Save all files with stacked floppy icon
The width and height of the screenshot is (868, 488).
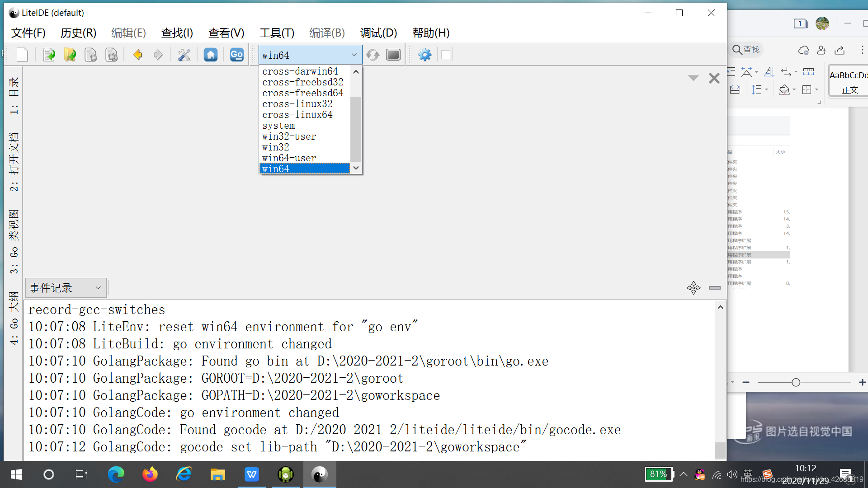[x=111, y=55]
